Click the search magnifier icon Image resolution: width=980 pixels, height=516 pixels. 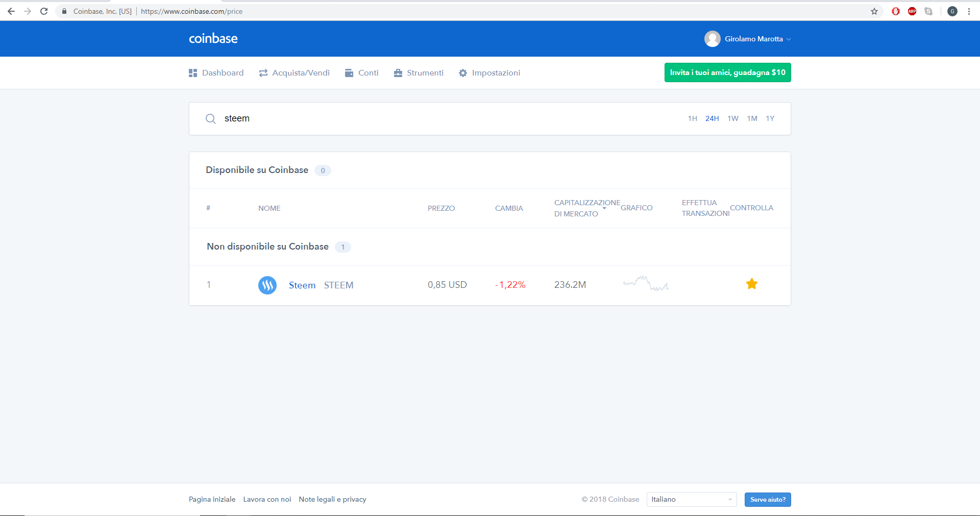pyautogui.click(x=210, y=119)
